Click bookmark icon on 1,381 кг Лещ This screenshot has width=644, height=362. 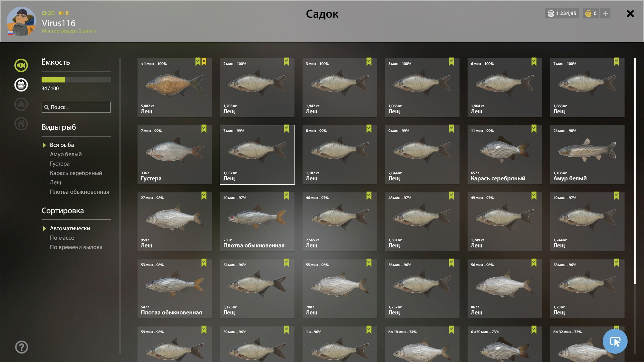pyautogui.click(x=451, y=196)
